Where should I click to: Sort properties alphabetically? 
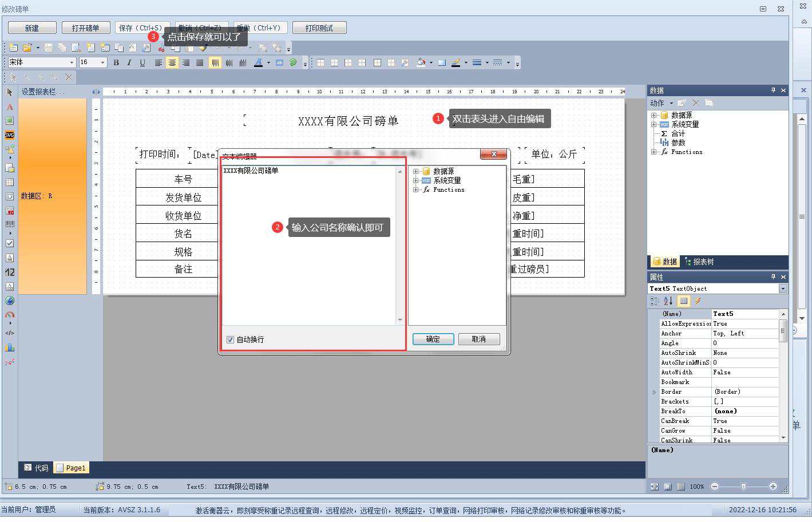click(x=668, y=301)
